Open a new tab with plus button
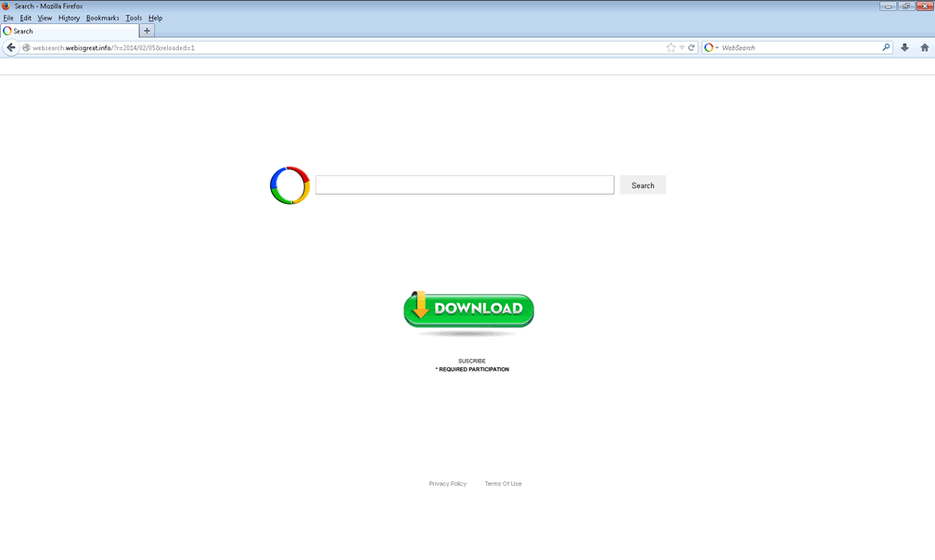The width and height of the screenshot is (935, 560). [147, 31]
